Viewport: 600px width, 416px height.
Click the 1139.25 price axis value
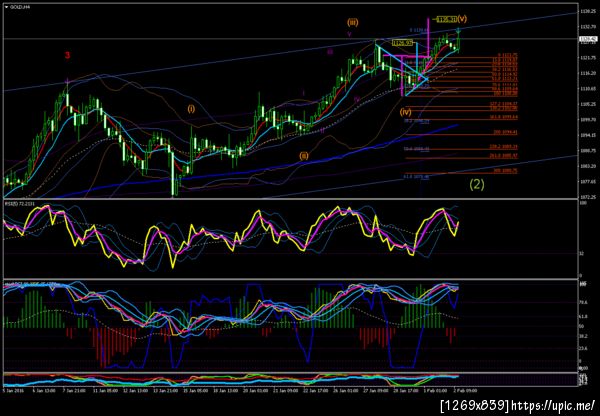[x=587, y=12]
